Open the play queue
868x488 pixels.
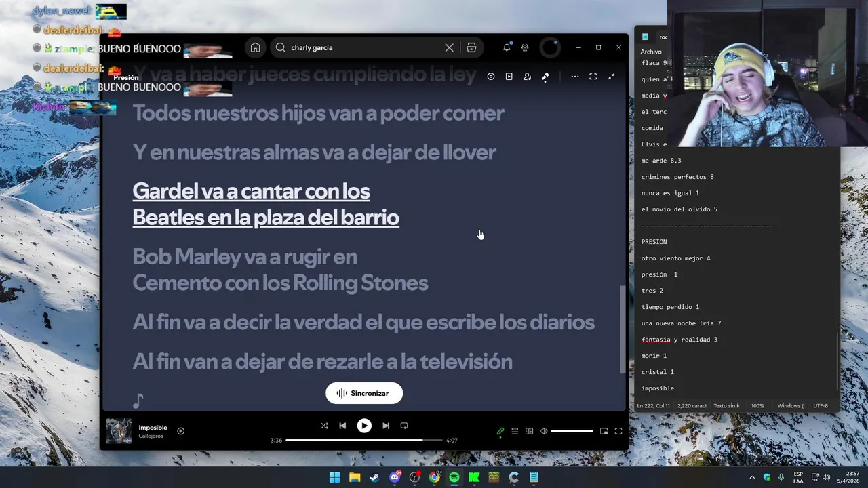pyautogui.click(x=515, y=431)
